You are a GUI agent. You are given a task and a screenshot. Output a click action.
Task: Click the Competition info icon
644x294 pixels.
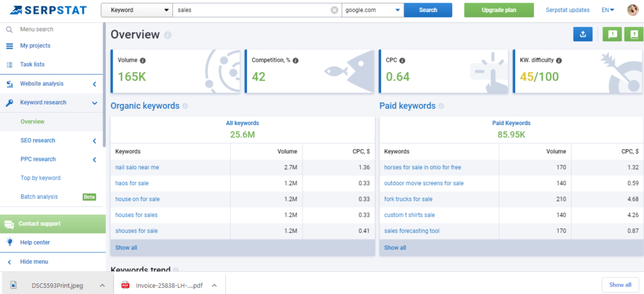296,60
